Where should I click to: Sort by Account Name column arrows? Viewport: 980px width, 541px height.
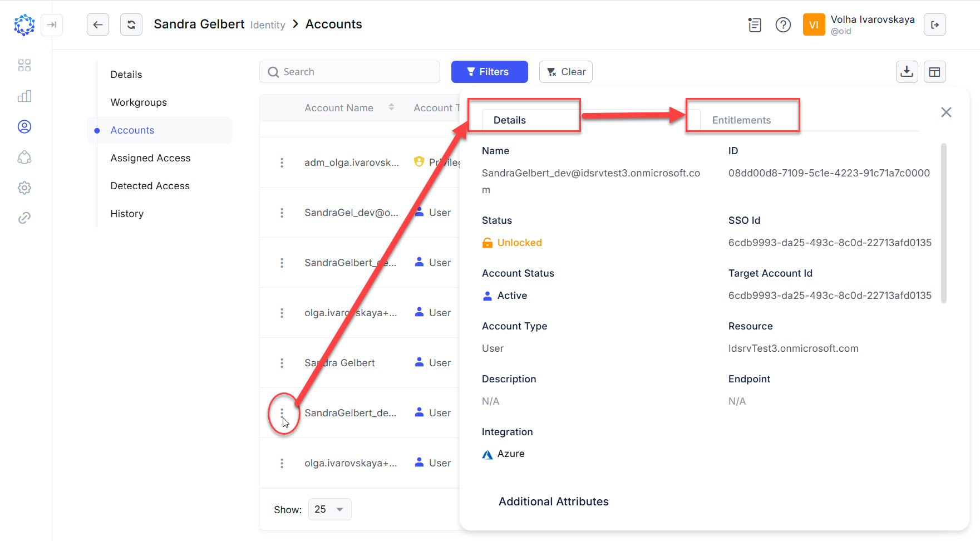[391, 107]
